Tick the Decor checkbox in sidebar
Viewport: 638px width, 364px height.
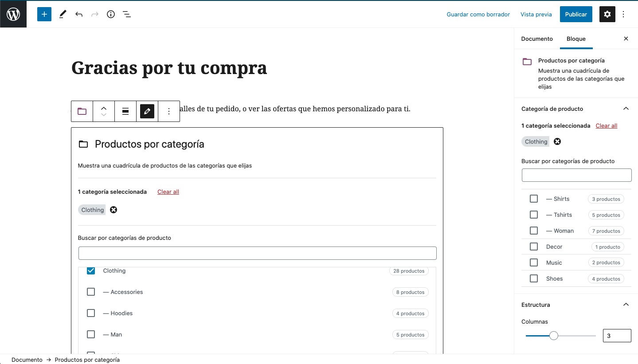534,247
